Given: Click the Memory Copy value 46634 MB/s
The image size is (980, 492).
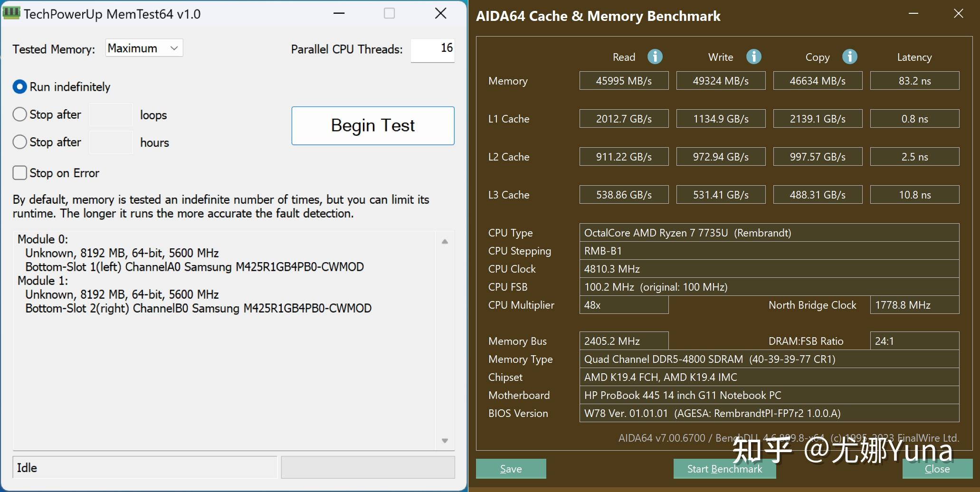Looking at the screenshot, I should click(x=818, y=81).
